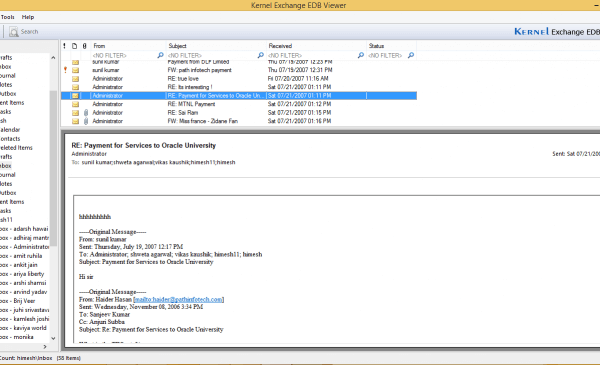Click attachment paperclip of RE: Sai Ram
The height and width of the screenshot is (365, 600).
tap(86, 112)
